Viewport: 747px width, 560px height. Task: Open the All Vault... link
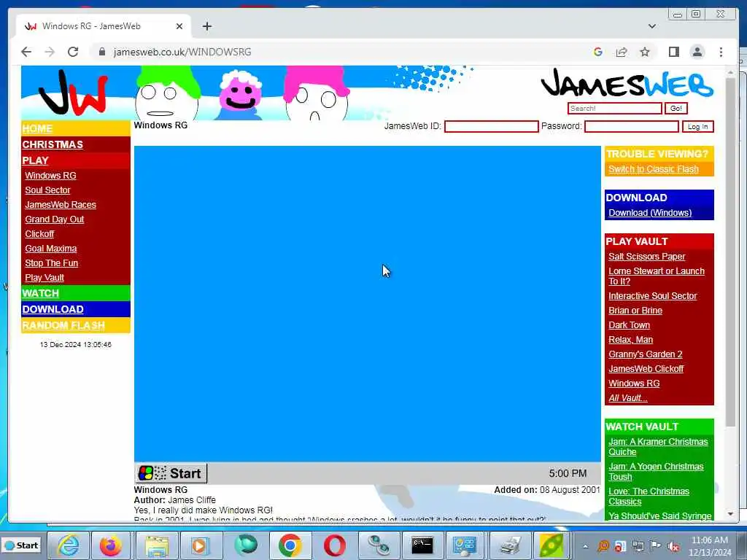pos(627,398)
